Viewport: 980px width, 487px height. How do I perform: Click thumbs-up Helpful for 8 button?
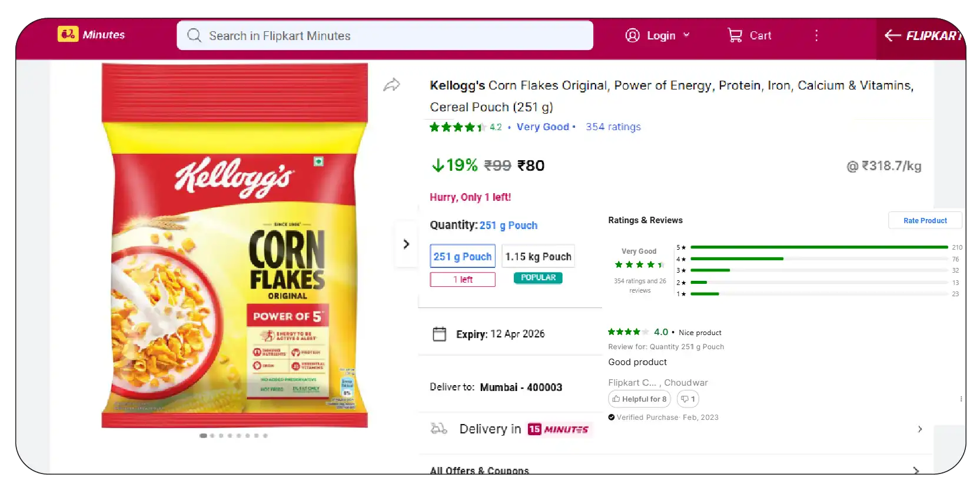point(639,399)
